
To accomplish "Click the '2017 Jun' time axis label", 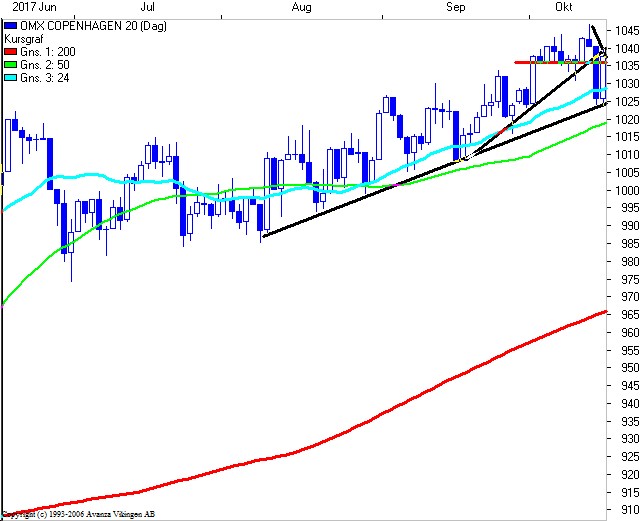I will 34,7.
